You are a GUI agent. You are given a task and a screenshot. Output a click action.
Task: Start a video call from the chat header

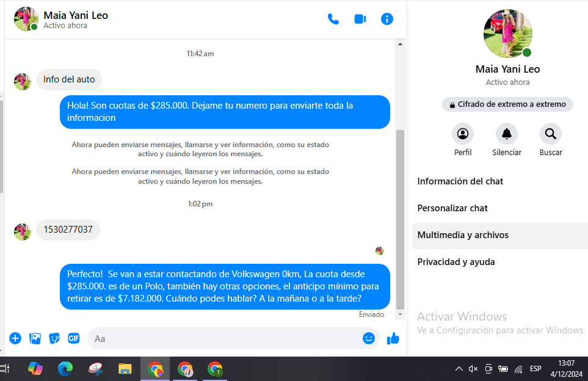tap(360, 19)
